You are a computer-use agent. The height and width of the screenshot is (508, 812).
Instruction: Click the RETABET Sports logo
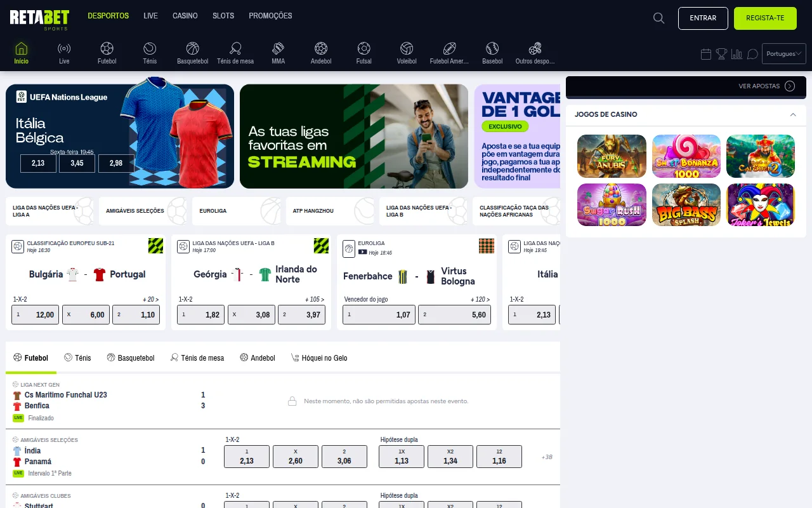pos(39,18)
